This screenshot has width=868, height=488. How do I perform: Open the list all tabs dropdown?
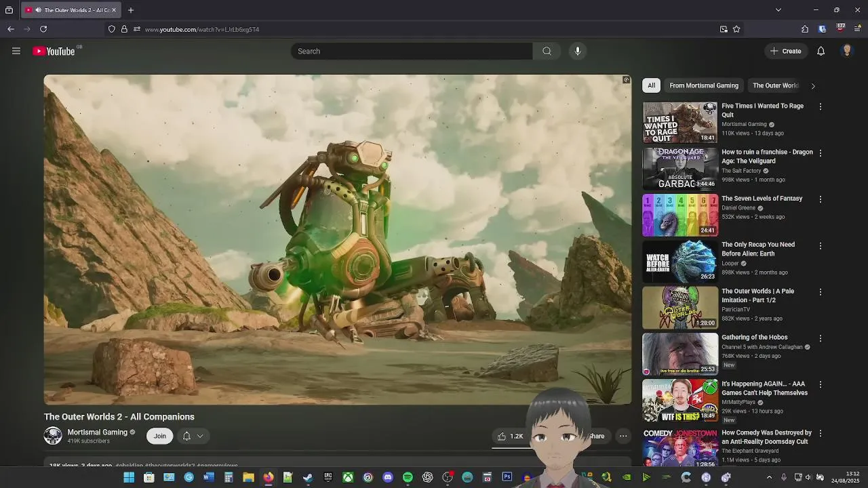[778, 10]
